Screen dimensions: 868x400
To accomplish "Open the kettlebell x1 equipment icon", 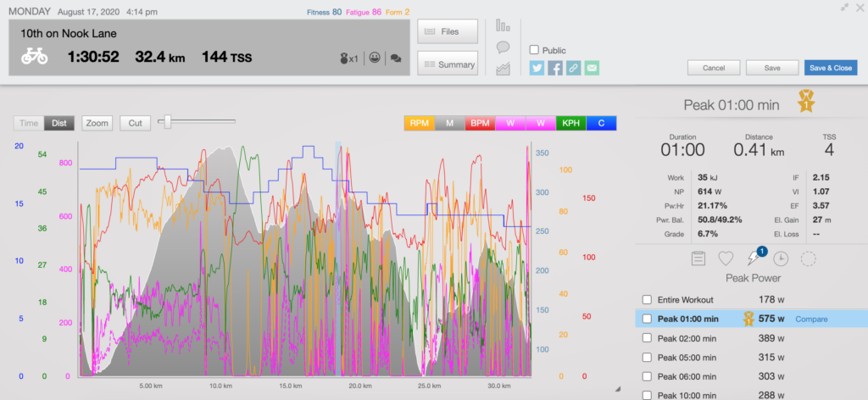I will [349, 58].
